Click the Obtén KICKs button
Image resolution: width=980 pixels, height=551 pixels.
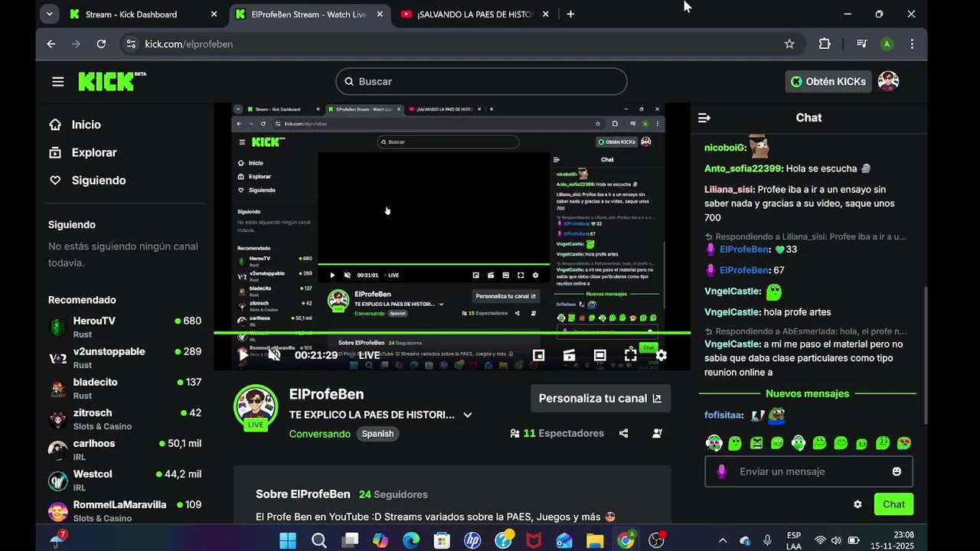[828, 81]
